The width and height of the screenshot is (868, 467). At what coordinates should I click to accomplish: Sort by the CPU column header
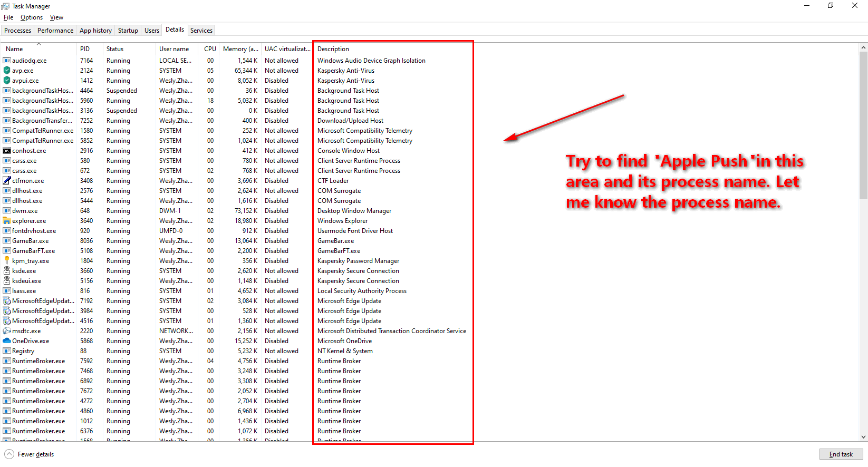210,49
